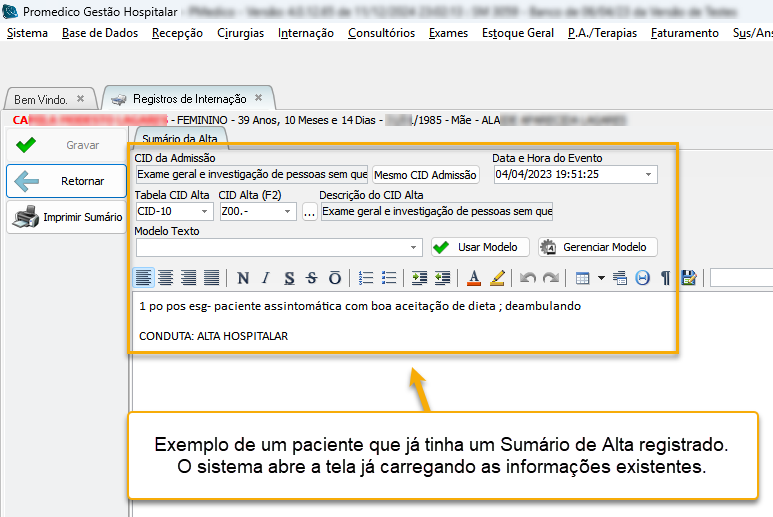
Task: Center align the text
Action: (166, 278)
